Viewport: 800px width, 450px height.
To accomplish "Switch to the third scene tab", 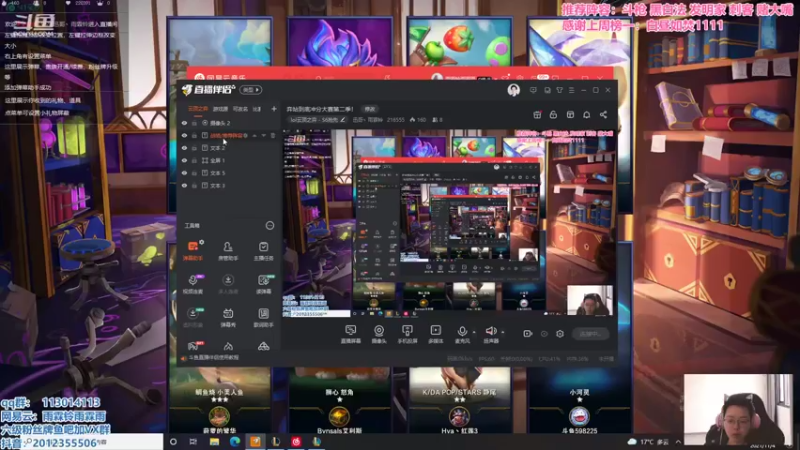I will (x=240, y=109).
